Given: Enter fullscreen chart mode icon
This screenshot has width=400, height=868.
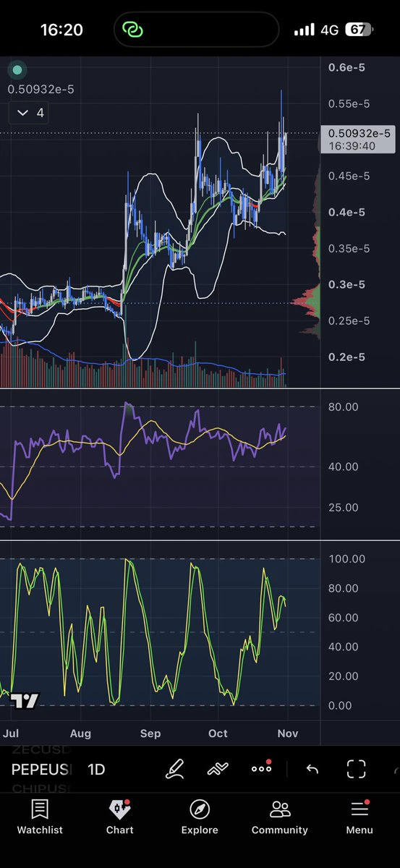Looking at the screenshot, I should pos(356,769).
